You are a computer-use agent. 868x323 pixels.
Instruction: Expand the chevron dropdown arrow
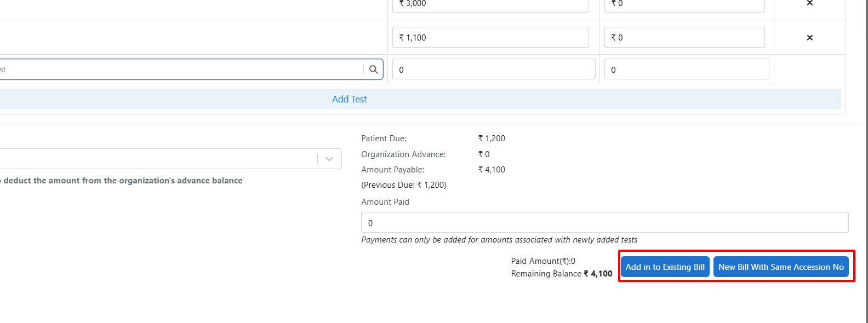click(329, 159)
